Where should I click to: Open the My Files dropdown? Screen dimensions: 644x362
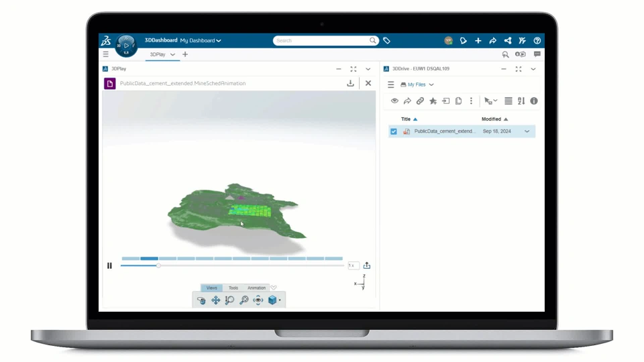[x=417, y=84]
